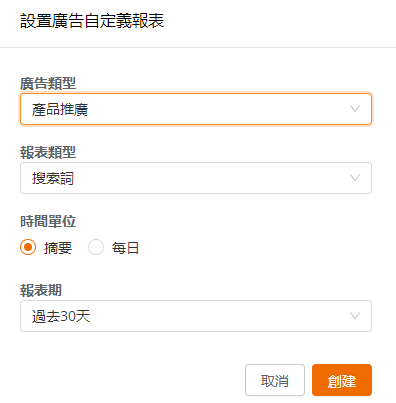
Task: Click the 報表期 field label
Action: [x=41, y=290]
